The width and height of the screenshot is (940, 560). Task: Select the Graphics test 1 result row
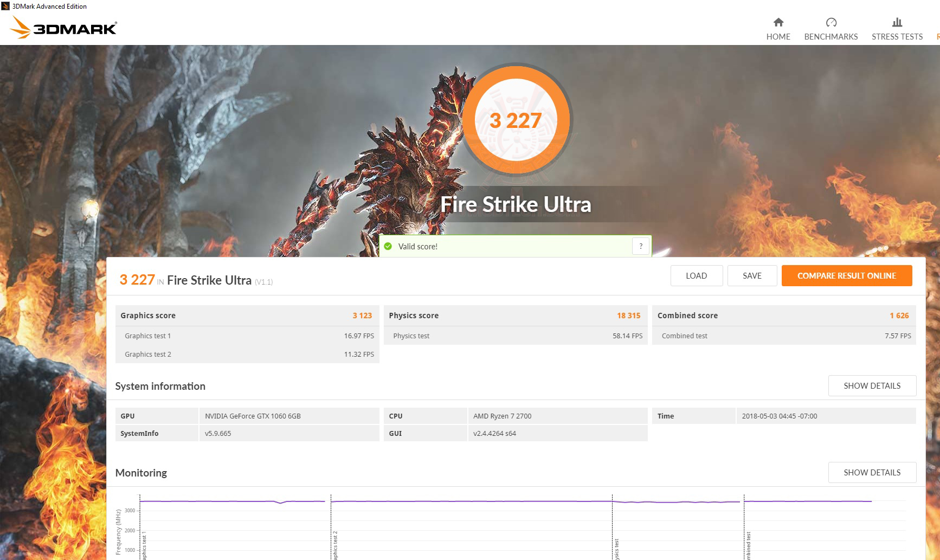[247, 336]
